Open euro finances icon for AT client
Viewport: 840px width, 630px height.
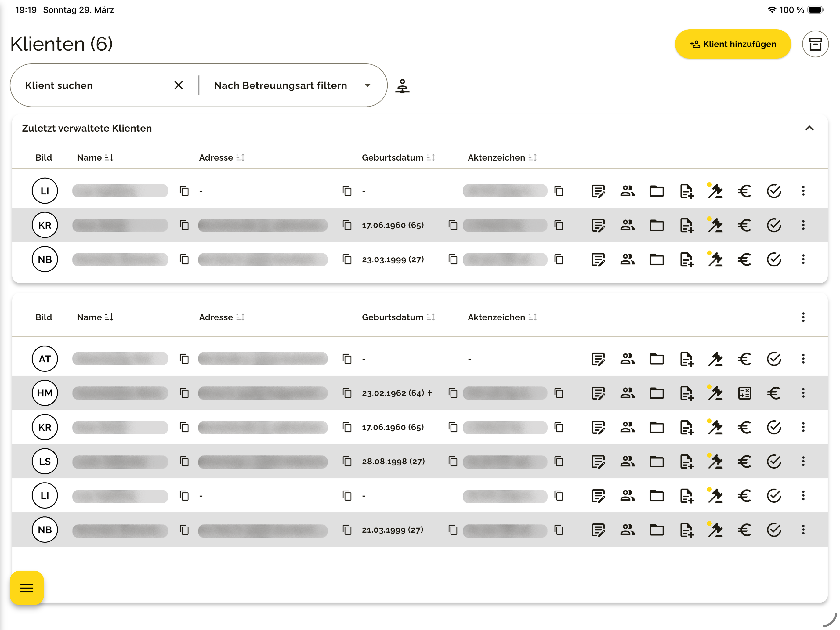pos(744,359)
